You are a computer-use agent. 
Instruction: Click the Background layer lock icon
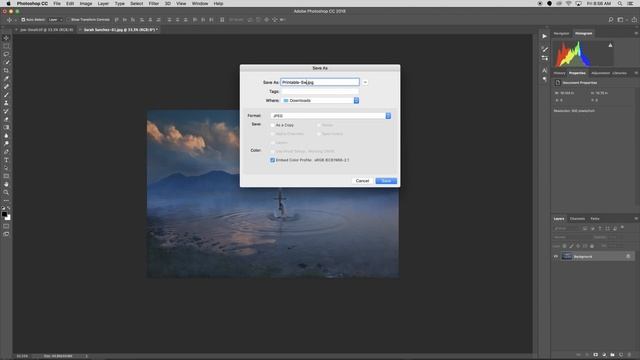(628, 256)
